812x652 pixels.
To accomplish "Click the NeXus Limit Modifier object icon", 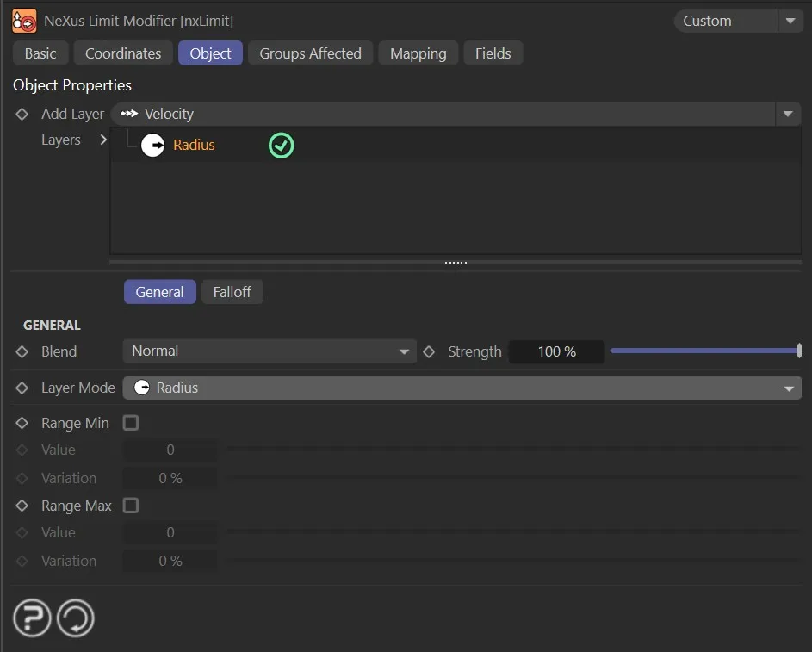I will [24, 21].
